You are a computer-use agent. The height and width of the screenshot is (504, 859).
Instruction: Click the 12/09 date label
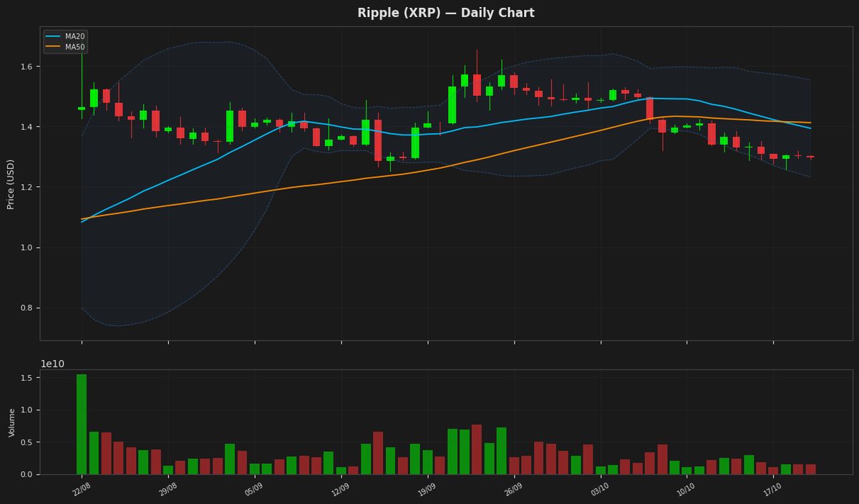pos(339,490)
